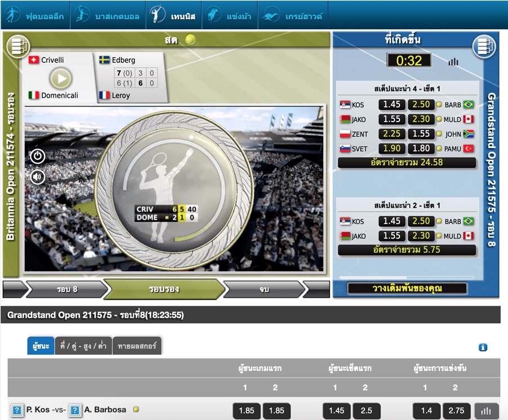The image size is (508, 420).
Task: Mute the live stream sound
Action: (x=38, y=177)
